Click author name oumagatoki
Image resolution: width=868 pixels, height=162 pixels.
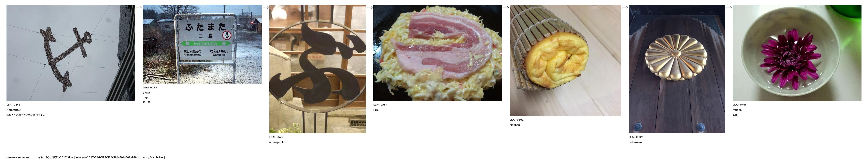277,142
